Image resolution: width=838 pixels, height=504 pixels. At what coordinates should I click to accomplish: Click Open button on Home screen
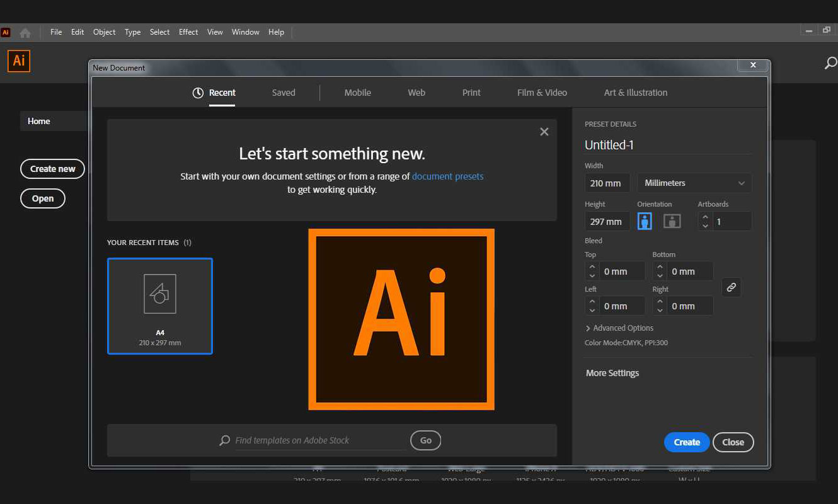point(43,198)
